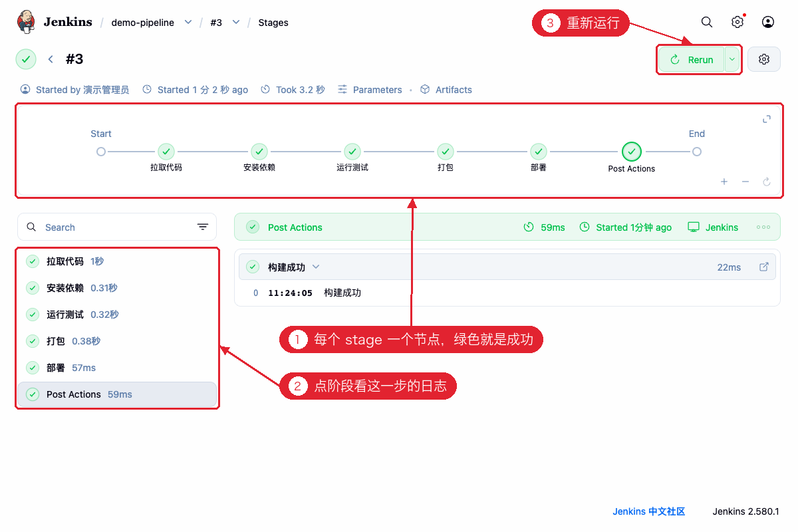Screen dimensions: 798x532
Task: Reset the pipeline graph zoom
Action: [767, 182]
